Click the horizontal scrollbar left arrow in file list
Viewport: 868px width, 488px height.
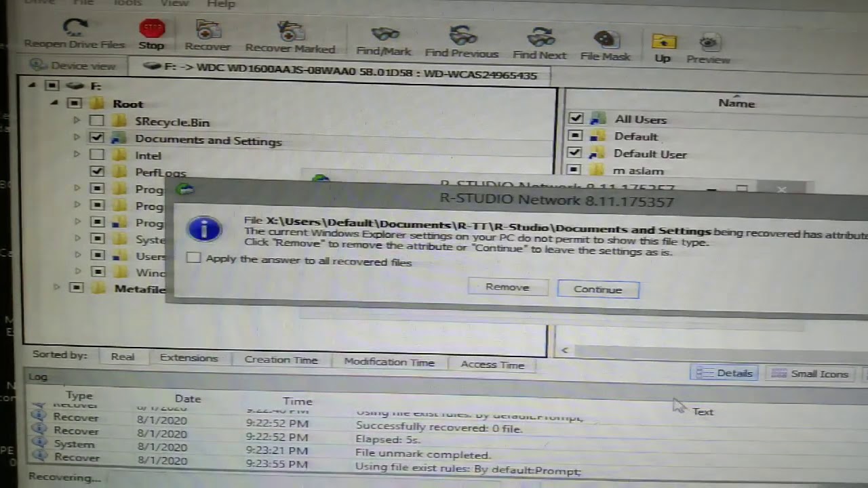pos(564,350)
